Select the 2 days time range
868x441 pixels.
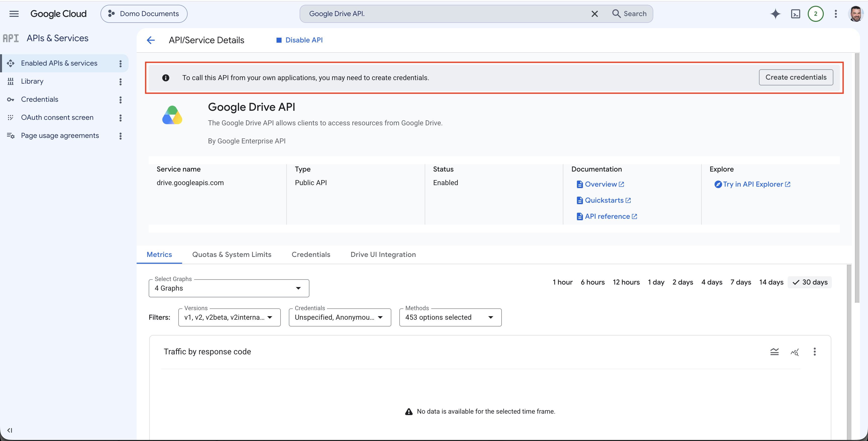pyautogui.click(x=683, y=282)
